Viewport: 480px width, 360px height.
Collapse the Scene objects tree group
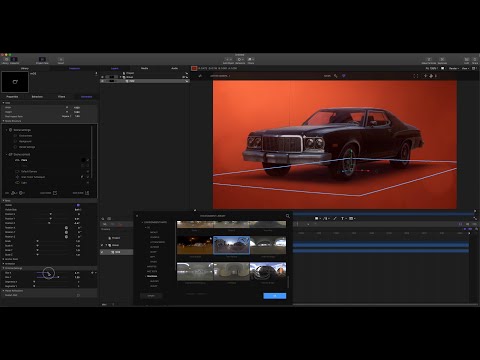pos(6,154)
